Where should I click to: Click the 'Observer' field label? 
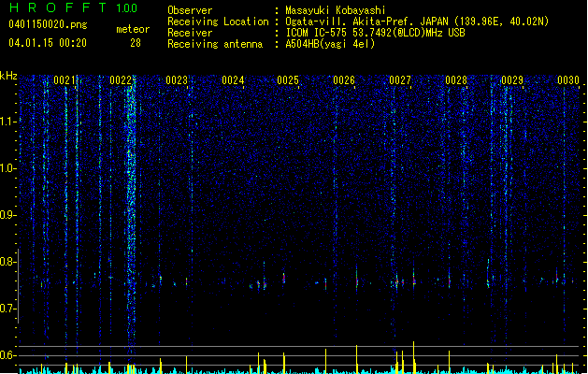(x=190, y=10)
